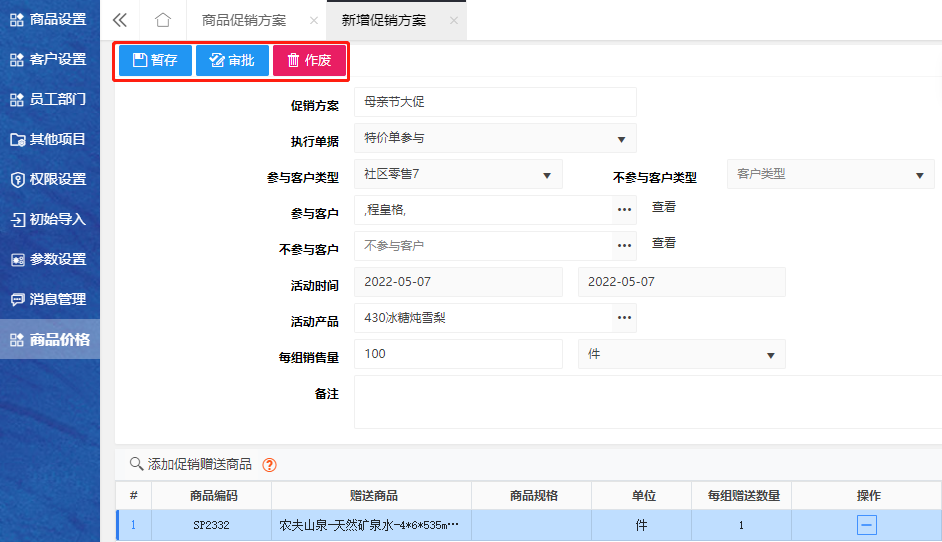942x542 pixels.
Task: Open 不参与客户 picker ellipsis button
Action: tap(625, 246)
